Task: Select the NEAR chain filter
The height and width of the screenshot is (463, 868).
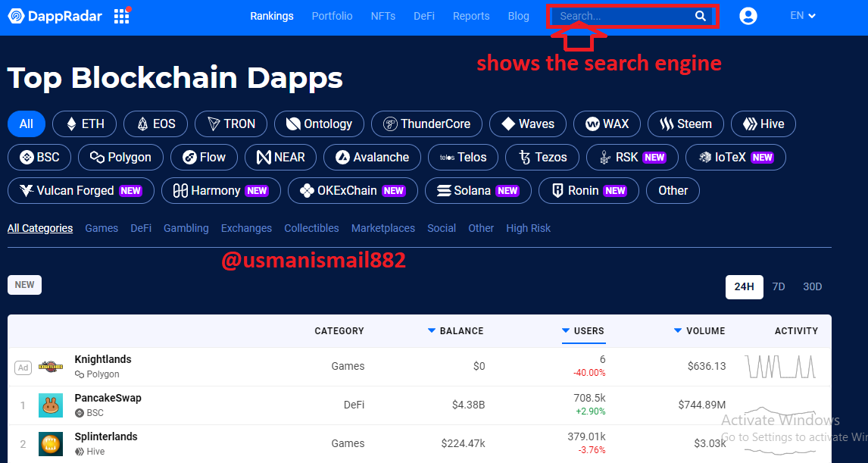Action: click(281, 158)
